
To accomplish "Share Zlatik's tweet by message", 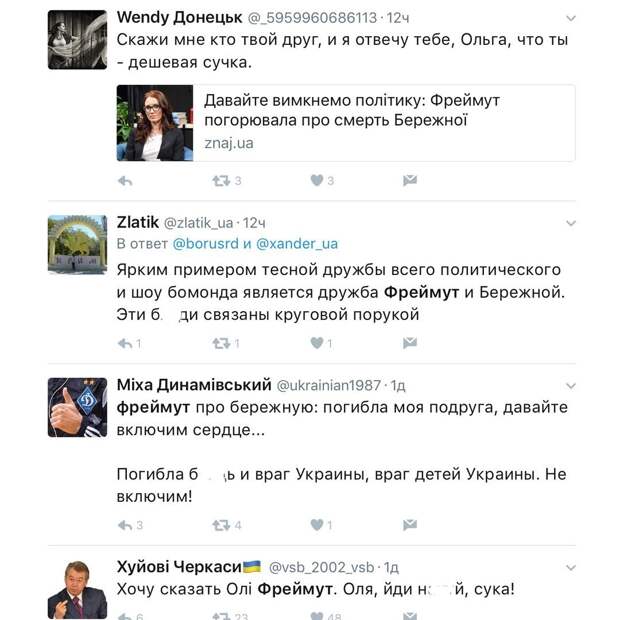I will (x=410, y=343).
